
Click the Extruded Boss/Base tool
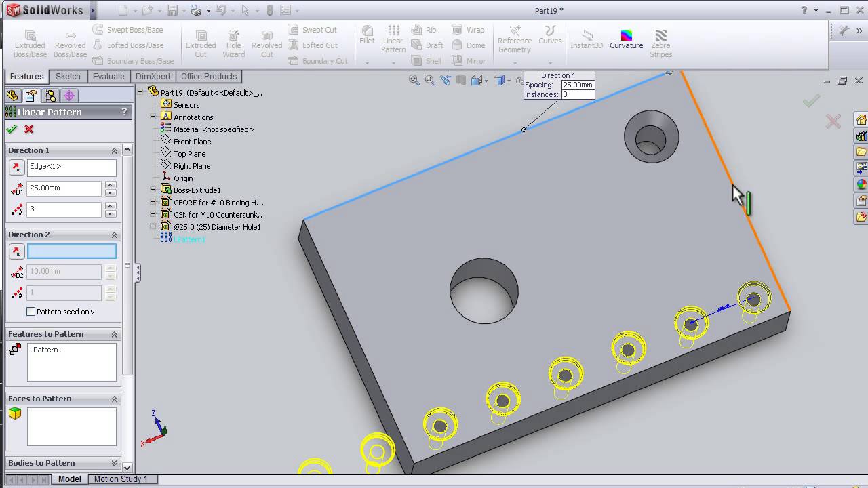(x=31, y=44)
